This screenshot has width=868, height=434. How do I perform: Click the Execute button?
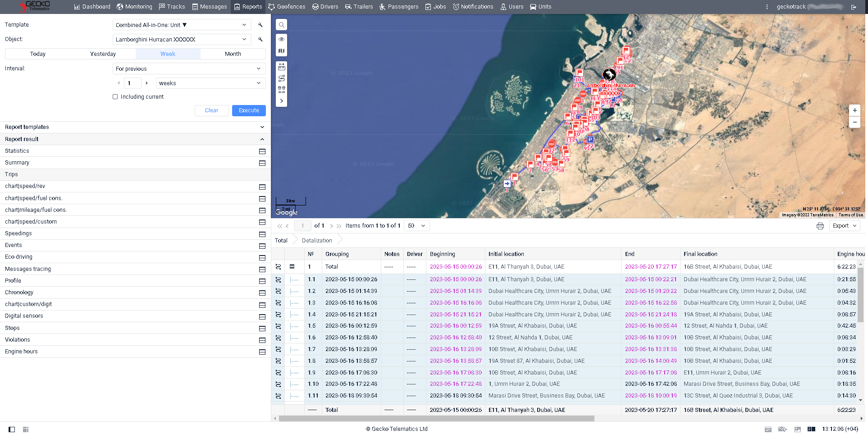pyautogui.click(x=249, y=110)
